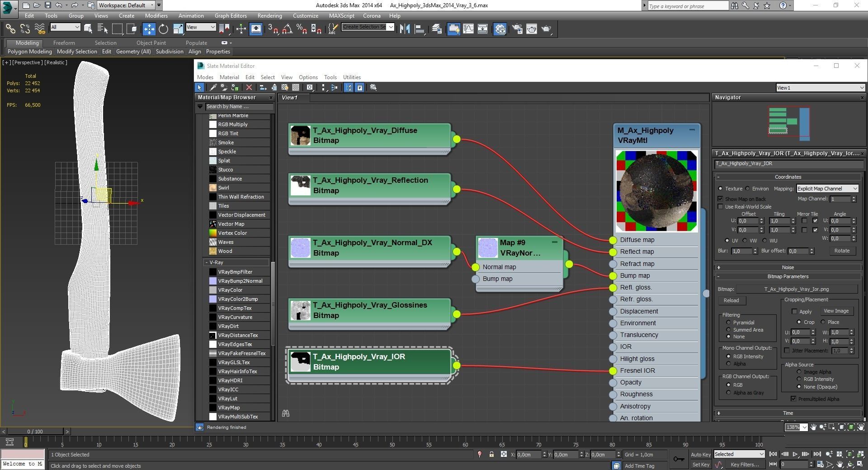Click the Bind to Space Warp icon

tap(40, 29)
